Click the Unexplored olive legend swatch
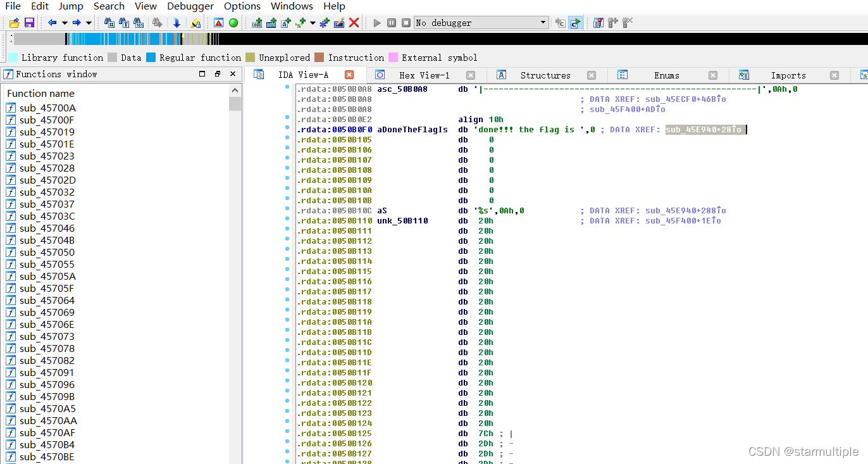This screenshot has height=464, width=868. 250,57
